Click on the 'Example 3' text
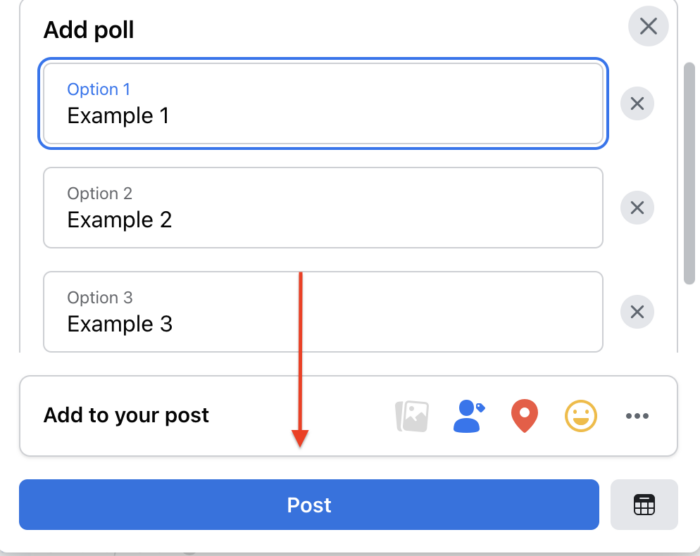This screenshot has width=700, height=556. 119,324
